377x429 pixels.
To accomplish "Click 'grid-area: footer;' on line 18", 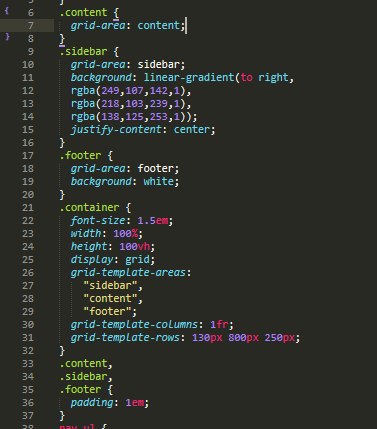I will coord(125,169).
